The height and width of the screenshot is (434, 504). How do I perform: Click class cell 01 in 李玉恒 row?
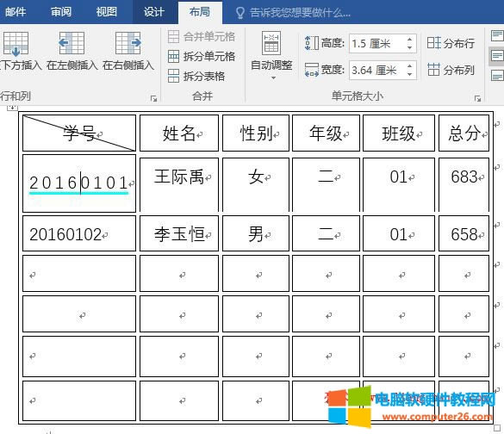399,233
